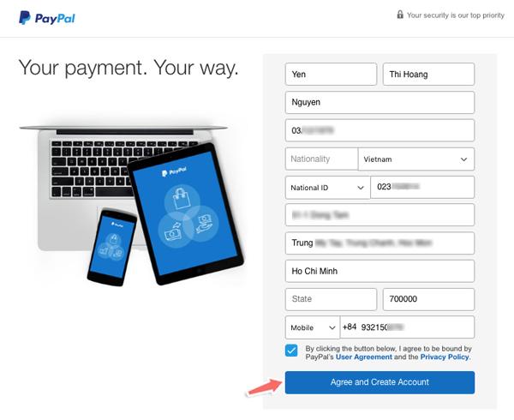Open the Privacy Policy link
Screen dimensions: 514x420
[x=445, y=357]
